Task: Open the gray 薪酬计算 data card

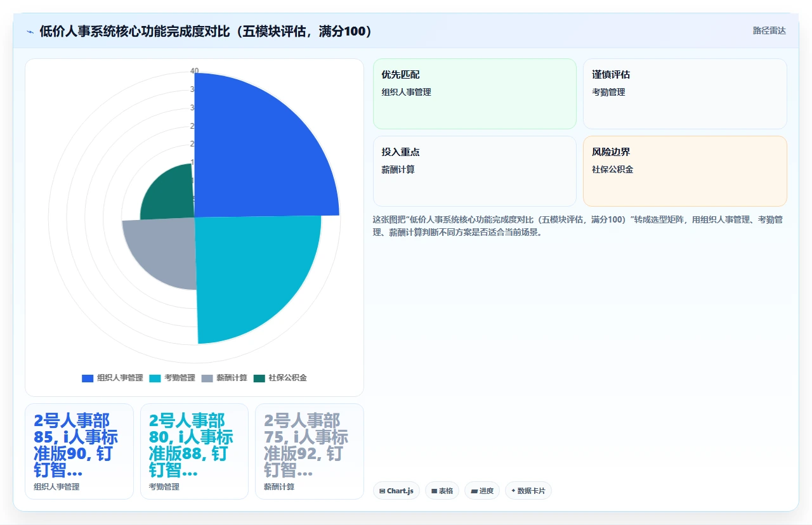Action: coord(310,451)
